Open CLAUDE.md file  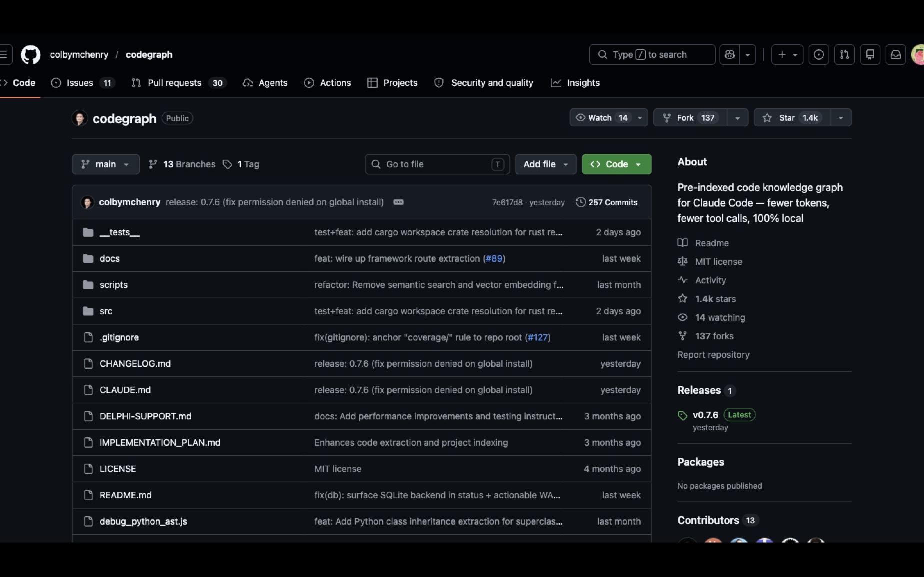[125, 390]
